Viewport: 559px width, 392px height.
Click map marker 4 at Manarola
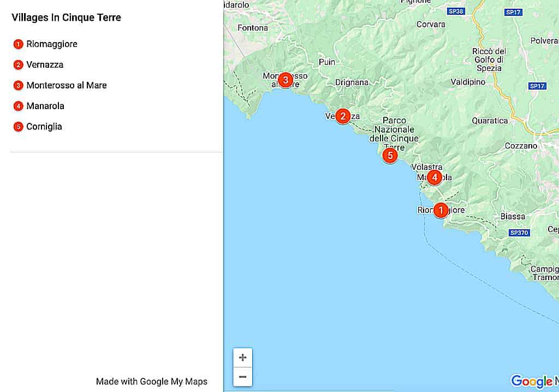click(434, 177)
